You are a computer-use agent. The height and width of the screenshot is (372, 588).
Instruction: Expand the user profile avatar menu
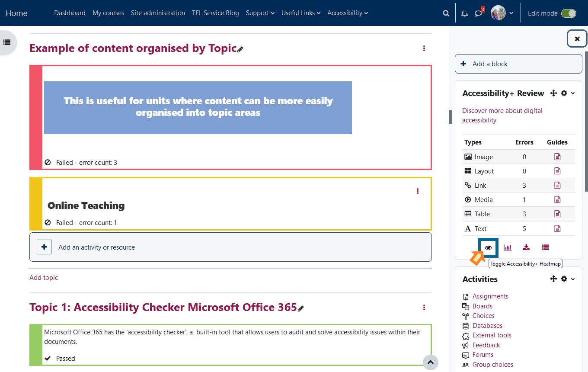502,13
